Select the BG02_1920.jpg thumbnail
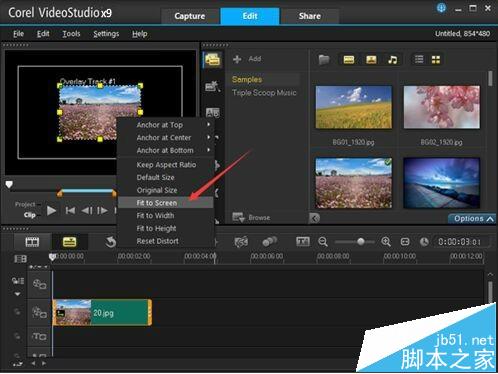The height and width of the screenshot is (374, 498). pos(442,107)
